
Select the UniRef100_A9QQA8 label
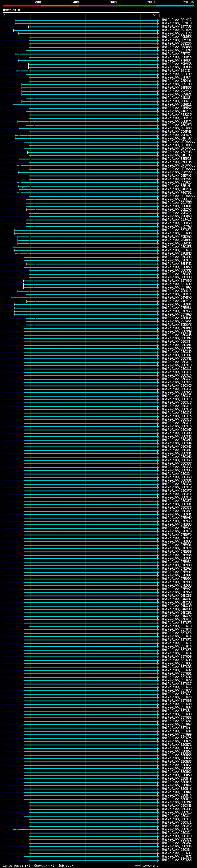click(x=177, y=216)
